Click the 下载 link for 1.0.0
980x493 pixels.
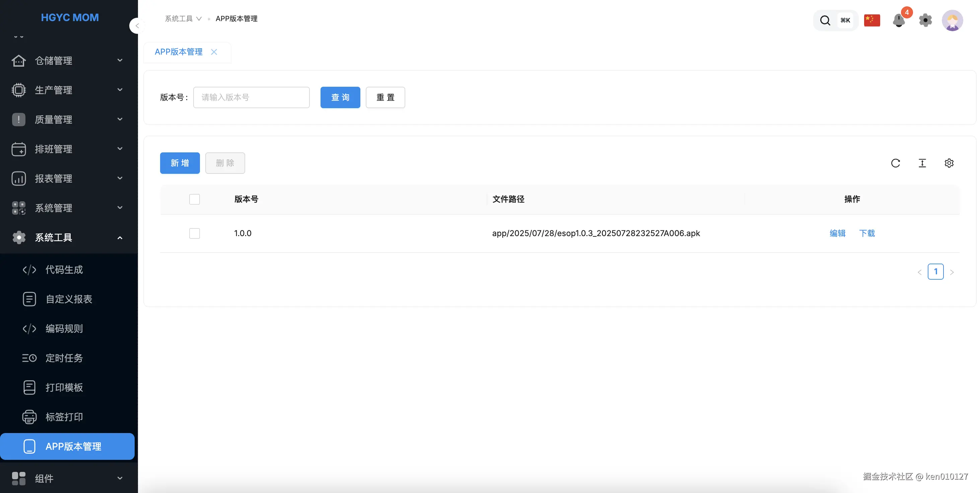867,233
